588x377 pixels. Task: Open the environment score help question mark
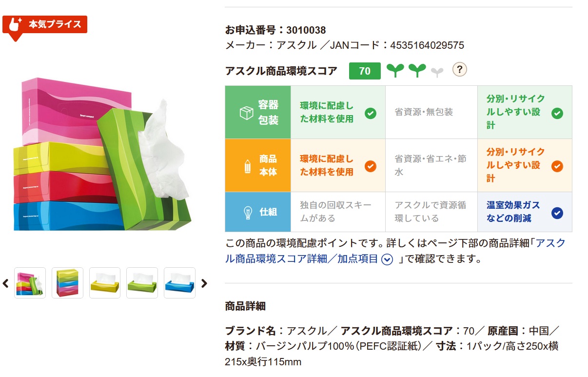(459, 71)
